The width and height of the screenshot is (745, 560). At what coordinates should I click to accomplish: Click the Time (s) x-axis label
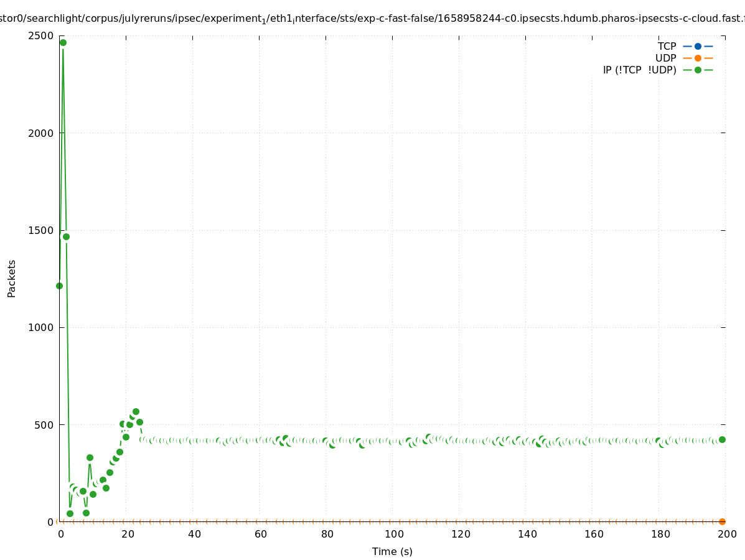tap(392, 551)
